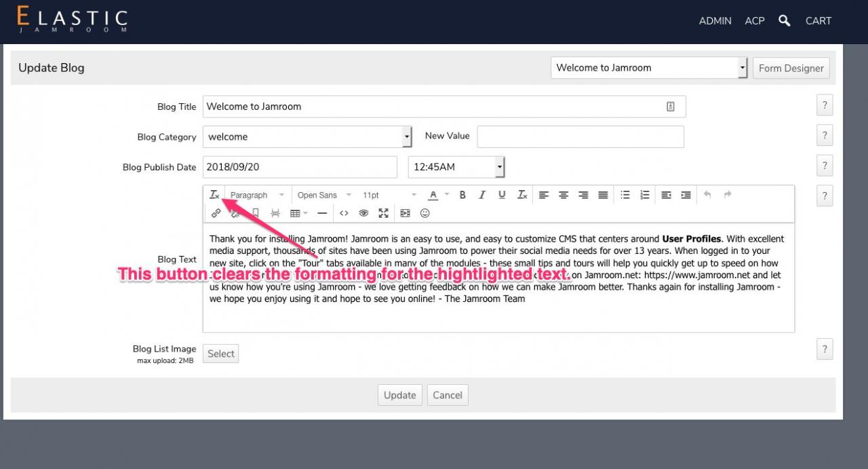Viewport: 868px width, 469px height.
Task: Click the bullet list icon
Action: (625, 195)
